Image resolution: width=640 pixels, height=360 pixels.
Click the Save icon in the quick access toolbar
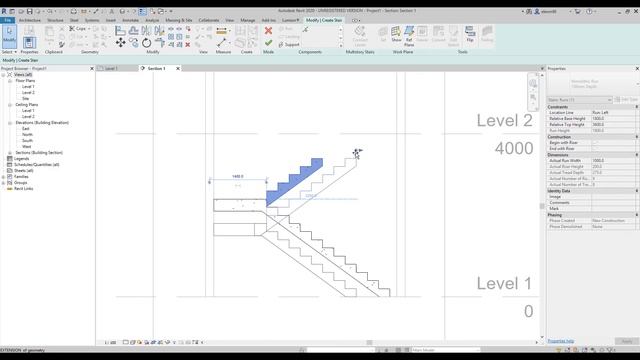point(29,11)
